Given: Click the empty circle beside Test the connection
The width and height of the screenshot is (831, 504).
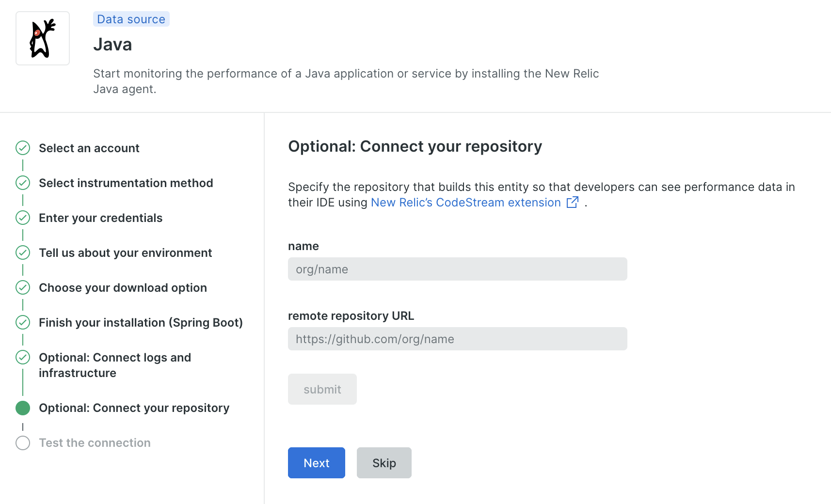Looking at the screenshot, I should pyautogui.click(x=23, y=443).
